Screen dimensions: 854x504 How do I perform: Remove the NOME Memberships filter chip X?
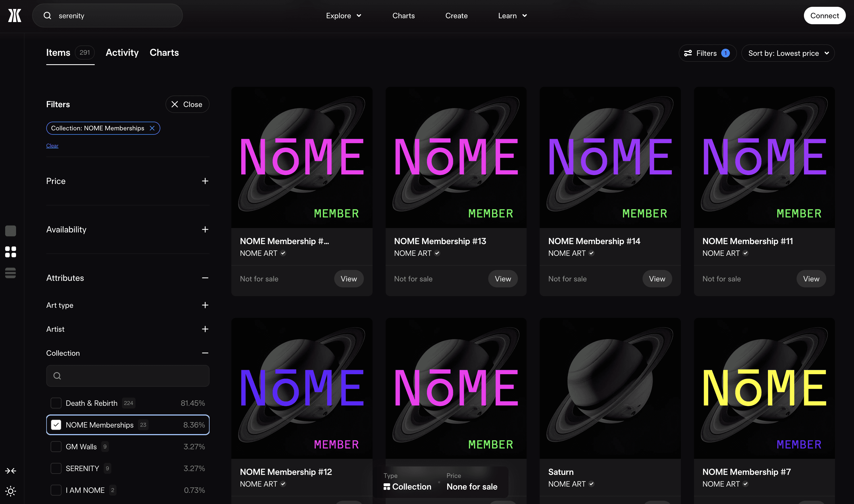(152, 128)
